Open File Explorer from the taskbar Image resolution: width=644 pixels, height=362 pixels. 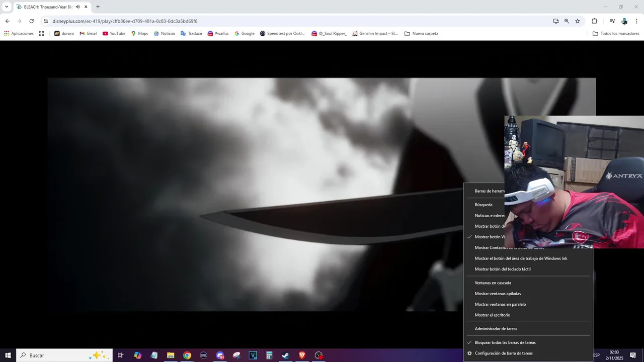click(x=171, y=355)
